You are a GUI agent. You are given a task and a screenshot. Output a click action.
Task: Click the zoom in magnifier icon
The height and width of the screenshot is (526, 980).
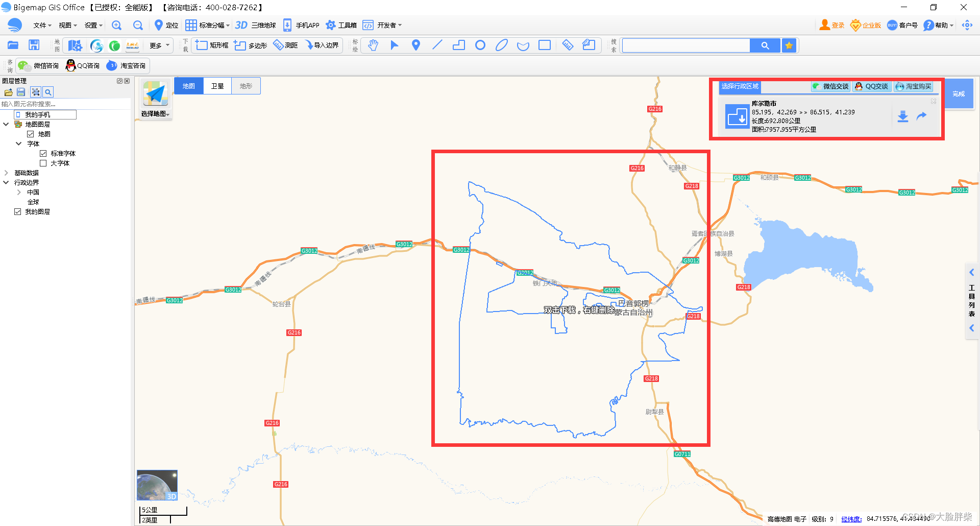[x=116, y=25]
